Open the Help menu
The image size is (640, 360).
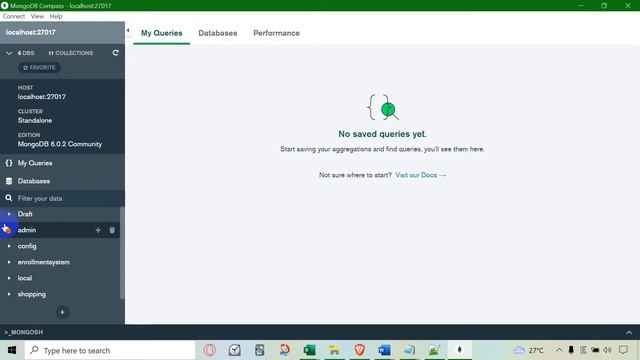click(56, 16)
